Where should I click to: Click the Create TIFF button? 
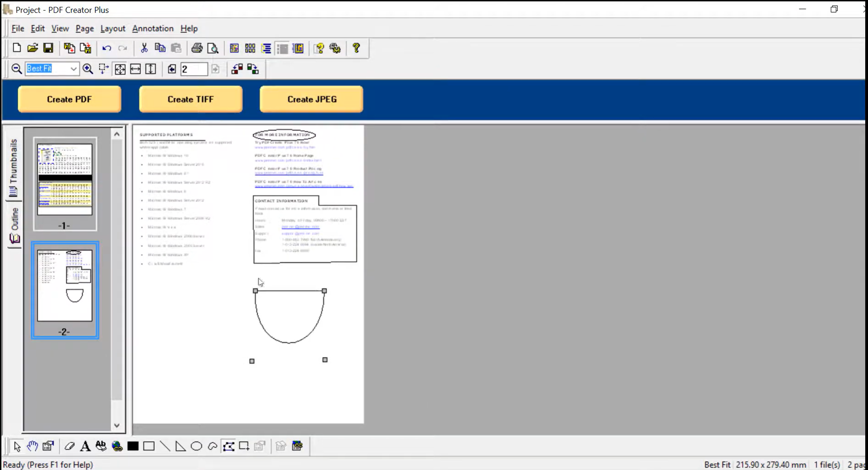[191, 99]
